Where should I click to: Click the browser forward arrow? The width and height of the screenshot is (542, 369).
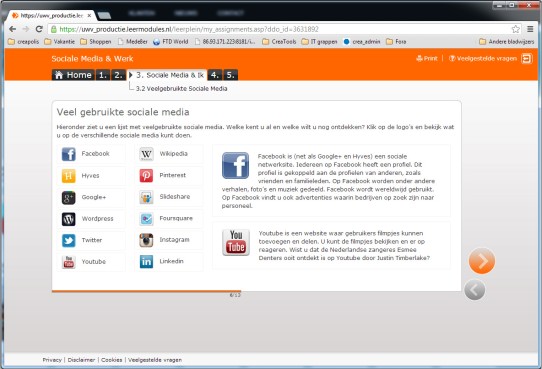pyautogui.click(x=26, y=29)
